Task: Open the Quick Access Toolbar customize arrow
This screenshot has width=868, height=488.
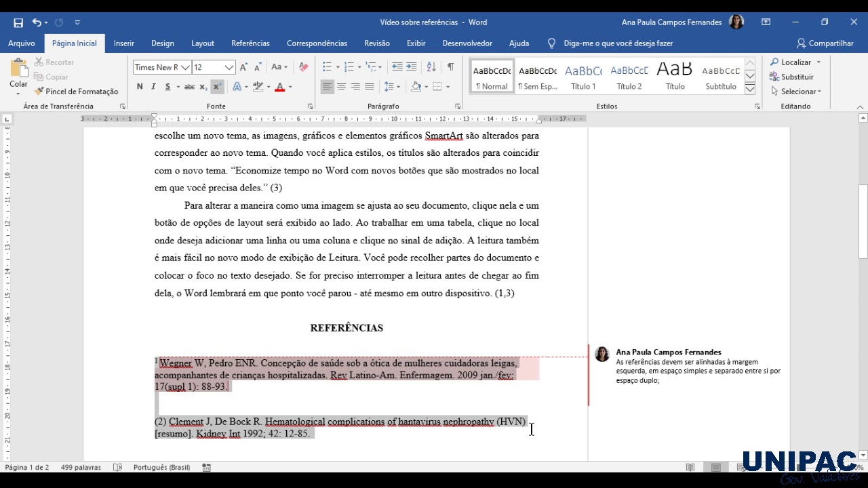Action: pos(77,22)
